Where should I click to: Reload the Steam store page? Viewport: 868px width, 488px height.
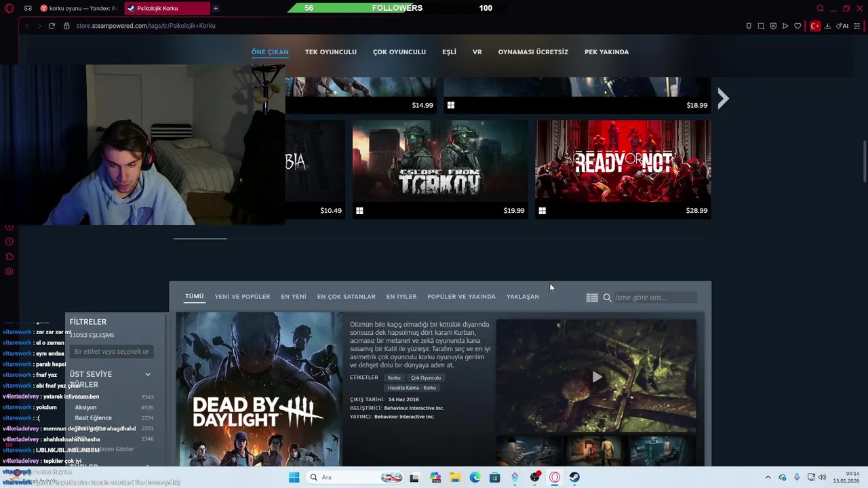(x=52, y=26)
